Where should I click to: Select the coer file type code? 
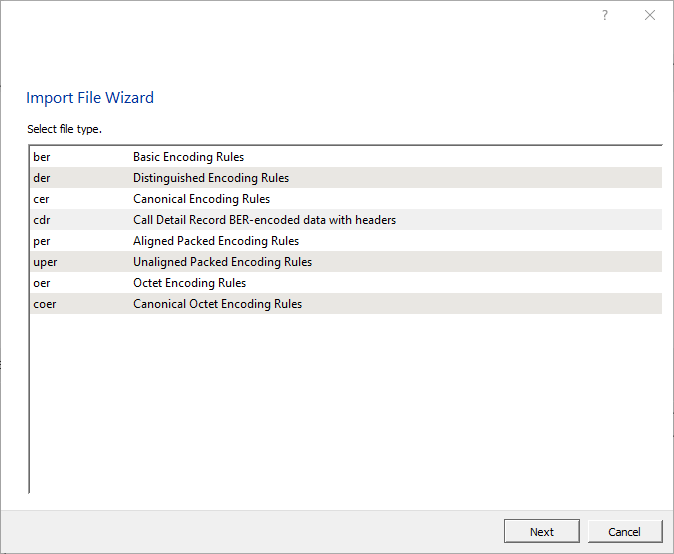point(45,304)
